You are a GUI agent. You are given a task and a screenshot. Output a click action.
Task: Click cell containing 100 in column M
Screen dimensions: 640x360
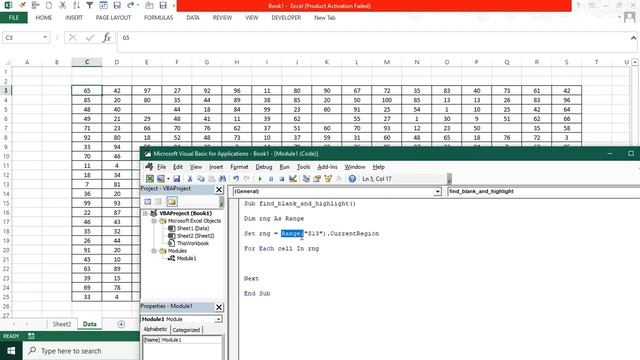tap(387, 100)
